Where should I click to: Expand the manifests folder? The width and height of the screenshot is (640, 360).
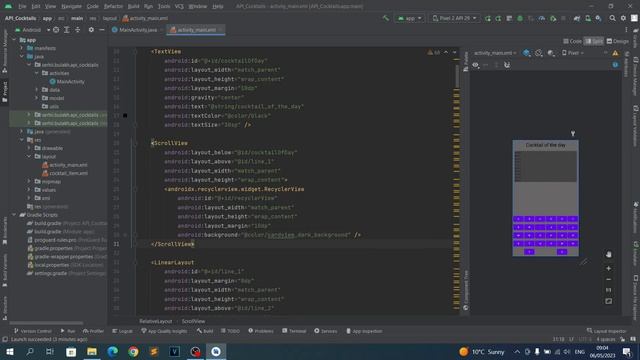coord(22,48)
